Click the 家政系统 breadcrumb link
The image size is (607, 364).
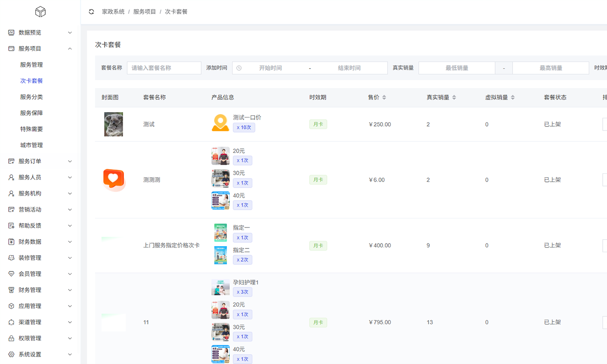[113, 12]
